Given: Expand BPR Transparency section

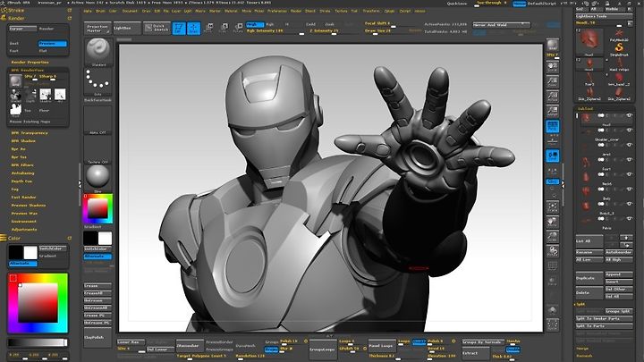Looking at the screenshot, I should 30,133.
